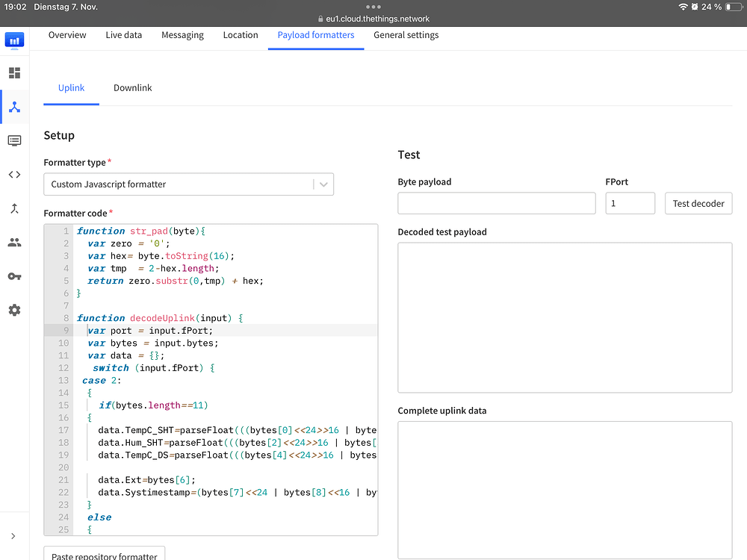Click the 'var data = {};' code line
Screen dimensions: 747x560
click(x=126, y=355)
